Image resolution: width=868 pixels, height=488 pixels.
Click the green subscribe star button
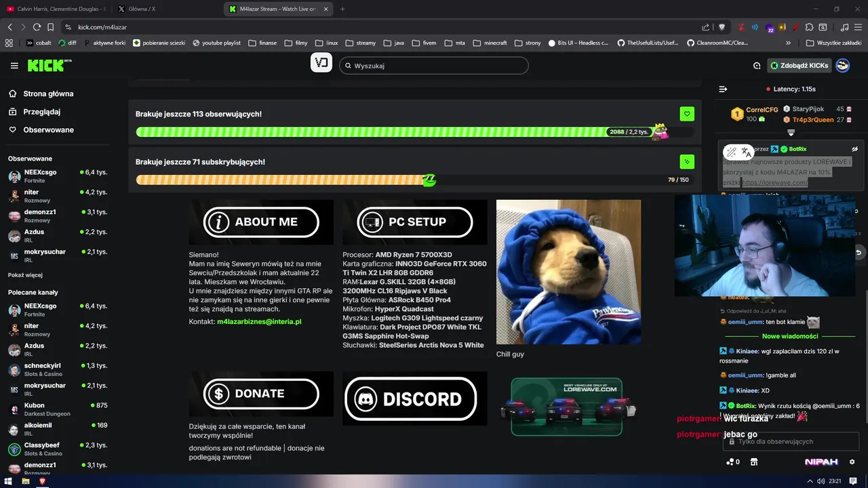point(687,162)
